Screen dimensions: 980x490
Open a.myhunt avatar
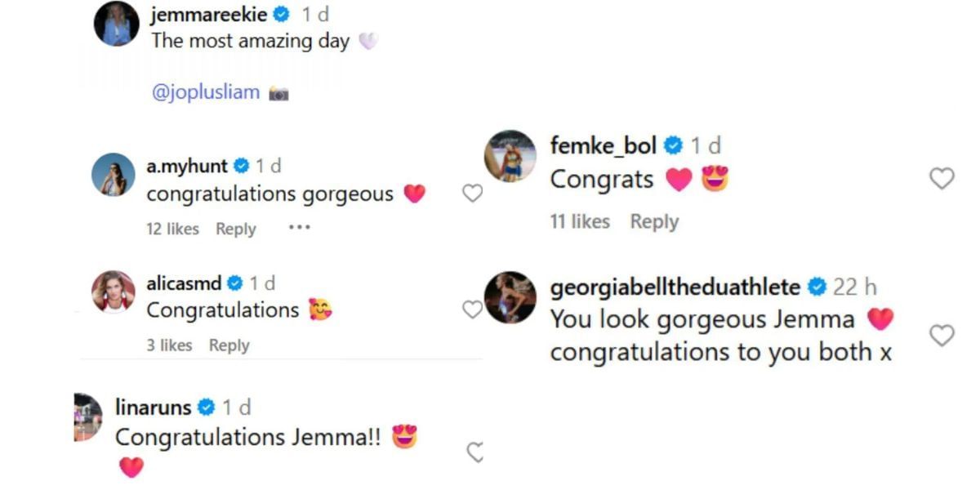click(x=113, y=175)
